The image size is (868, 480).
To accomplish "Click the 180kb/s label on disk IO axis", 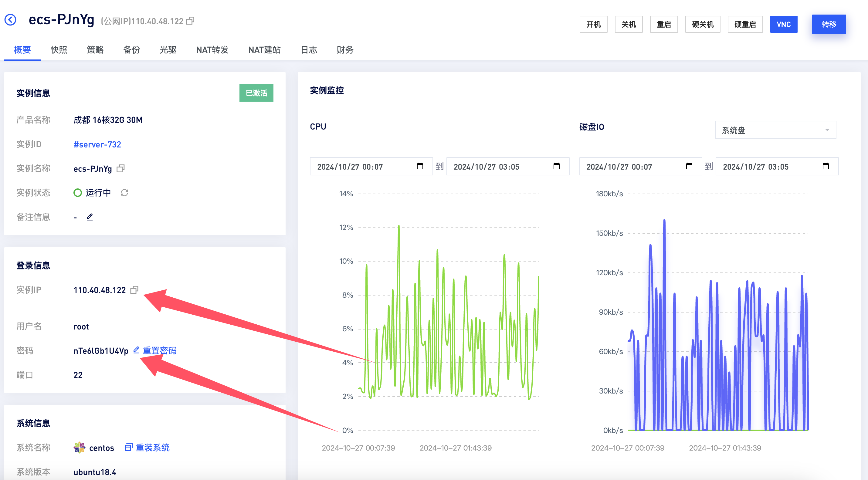I will [x=609, y=194].
